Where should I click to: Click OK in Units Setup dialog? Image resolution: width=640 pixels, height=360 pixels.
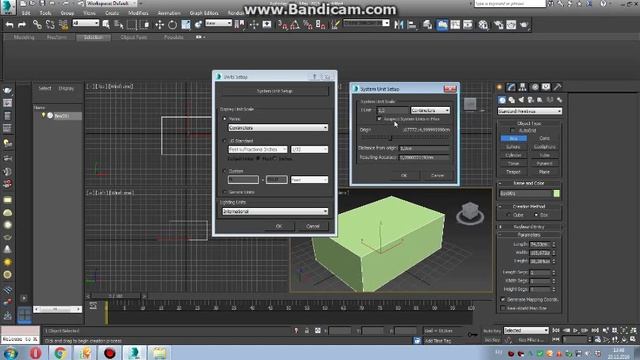(279, 226)
